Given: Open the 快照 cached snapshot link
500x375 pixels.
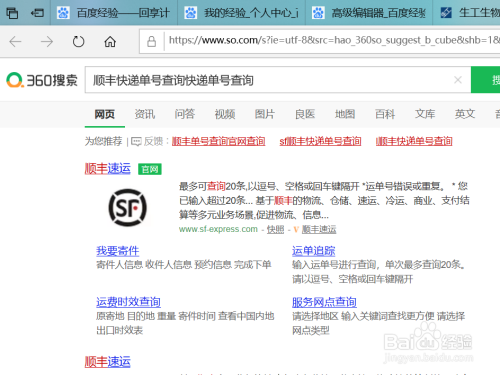Looking at the screenshot, I should click(275, 229).
